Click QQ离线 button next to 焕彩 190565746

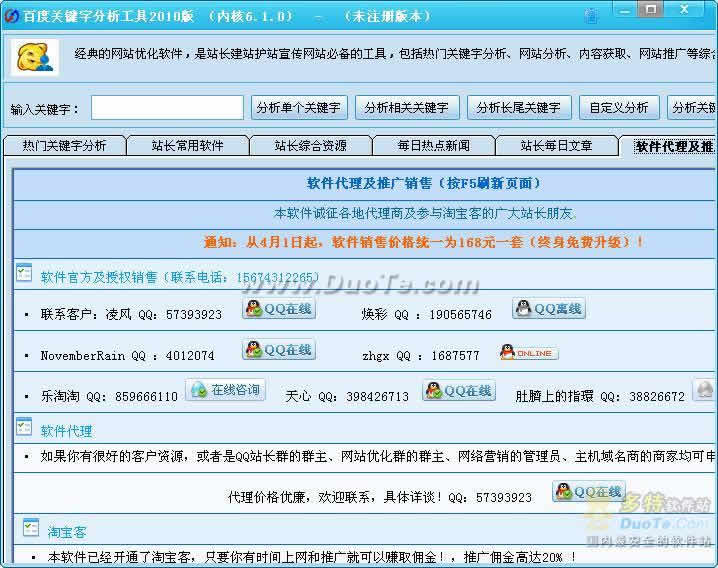point(549,309)
